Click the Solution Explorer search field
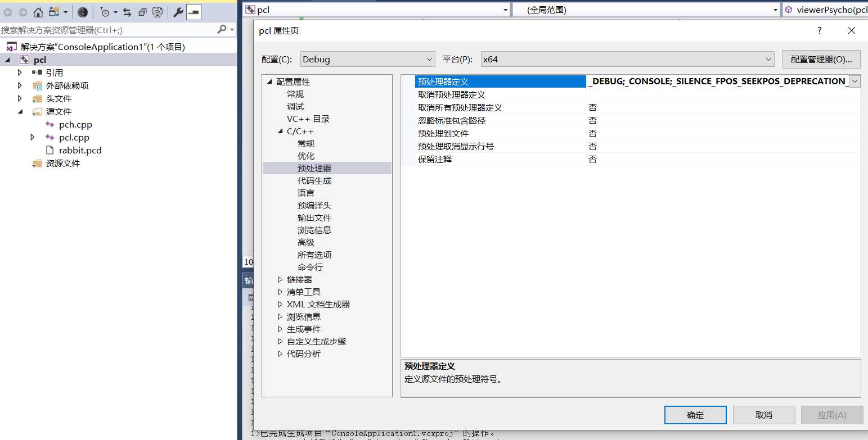868x440 pixels. pos(108,29)
